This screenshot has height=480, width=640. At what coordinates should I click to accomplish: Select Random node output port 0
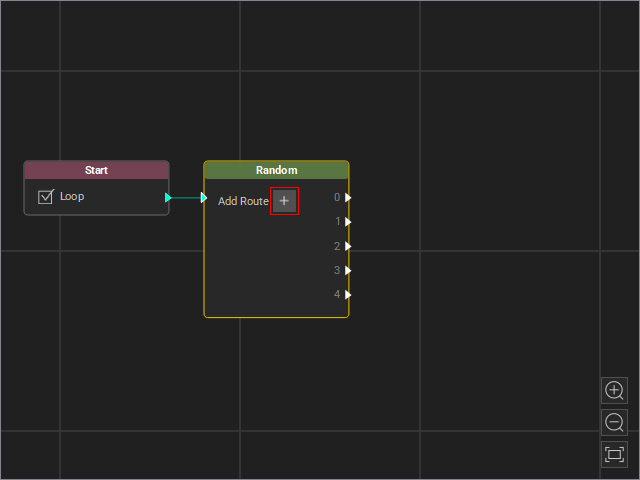348,198
